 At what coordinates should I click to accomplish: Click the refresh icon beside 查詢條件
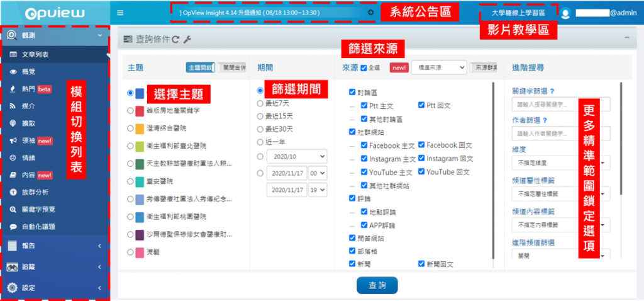click(x=175, y=40)
